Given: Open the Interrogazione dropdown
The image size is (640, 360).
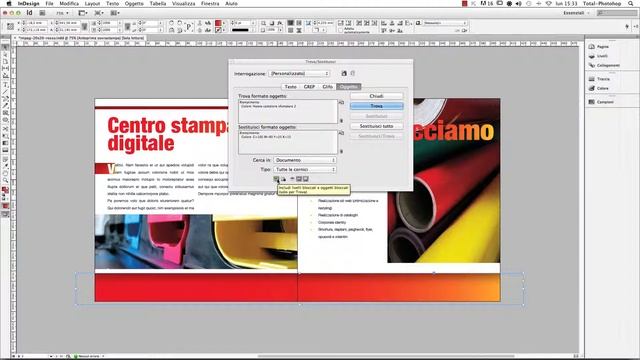Looking at the screenshot, I should [x=299, y=73].
